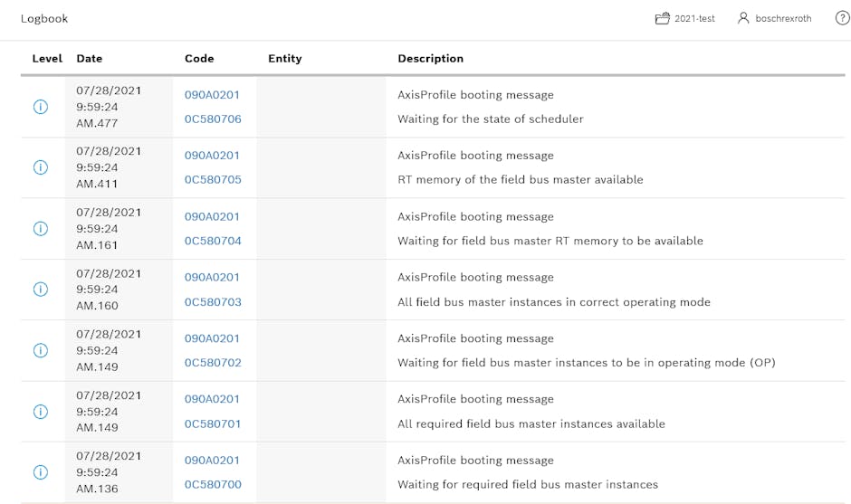Open the first 090A0201 code link
The image size is (851, 504).
212,94
